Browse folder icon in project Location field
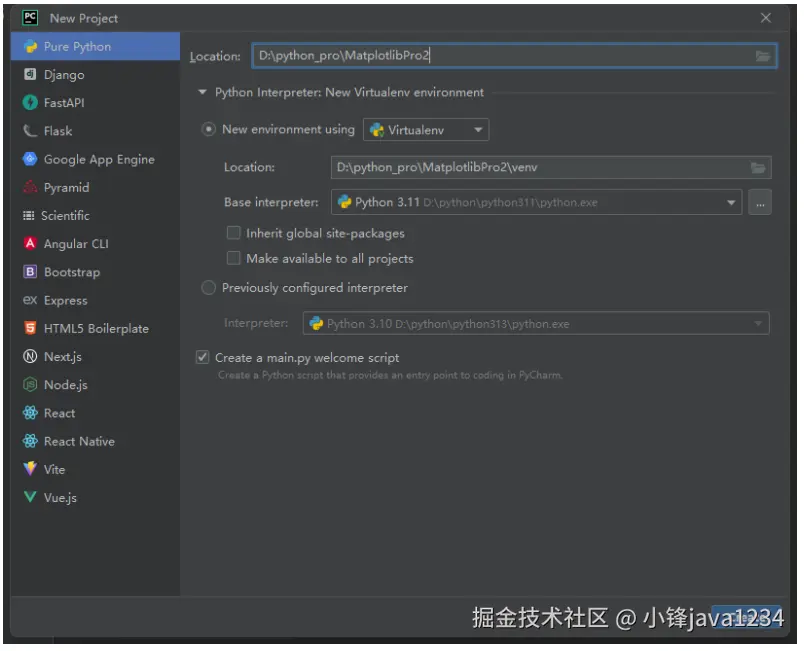 [x=763, y=56]
